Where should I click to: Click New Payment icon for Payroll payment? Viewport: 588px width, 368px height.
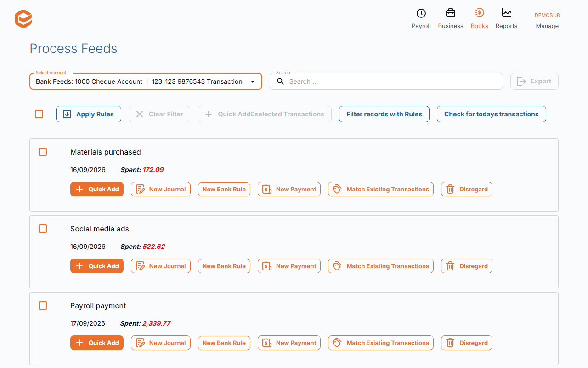pyautogui.click(x=267, y=343)
